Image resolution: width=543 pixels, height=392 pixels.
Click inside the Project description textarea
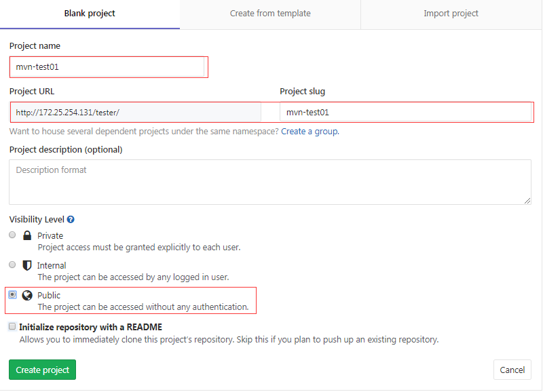(269, 182)
